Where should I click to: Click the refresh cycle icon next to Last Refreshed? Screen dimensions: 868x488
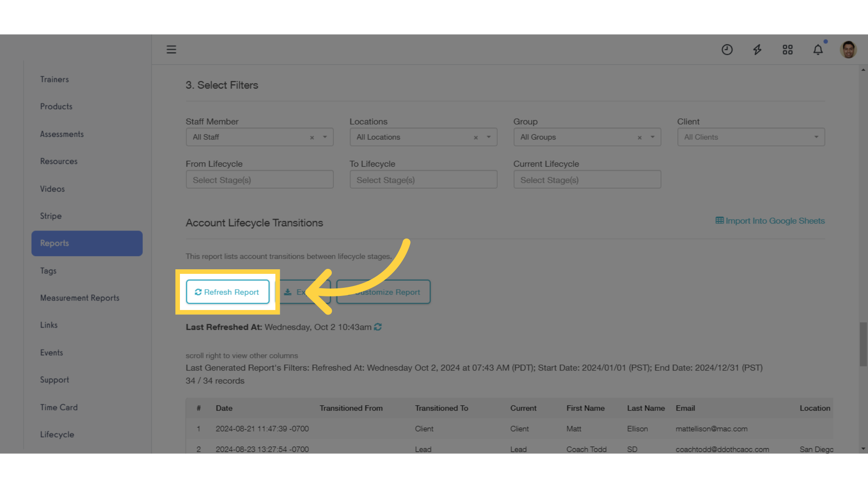[x=378, y=327]
